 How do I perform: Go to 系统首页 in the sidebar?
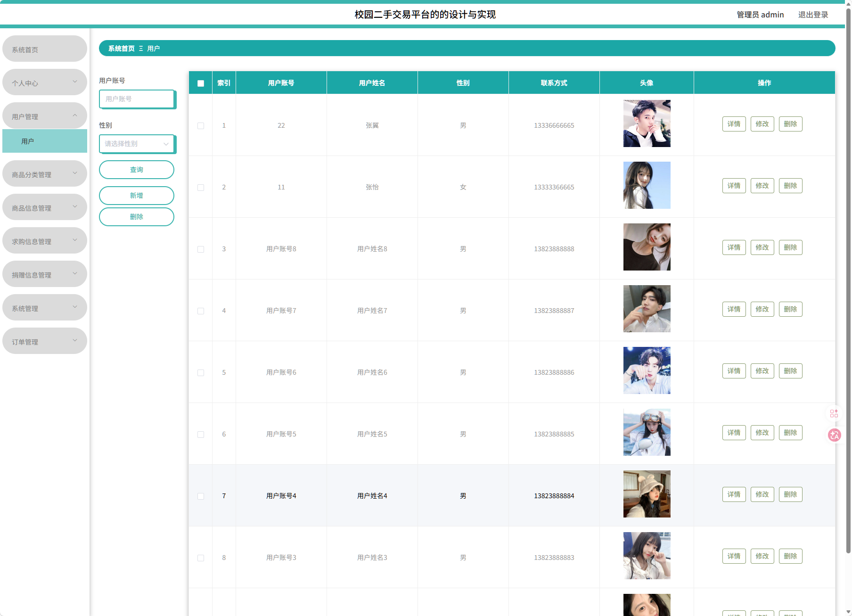(x=45, y=49)
